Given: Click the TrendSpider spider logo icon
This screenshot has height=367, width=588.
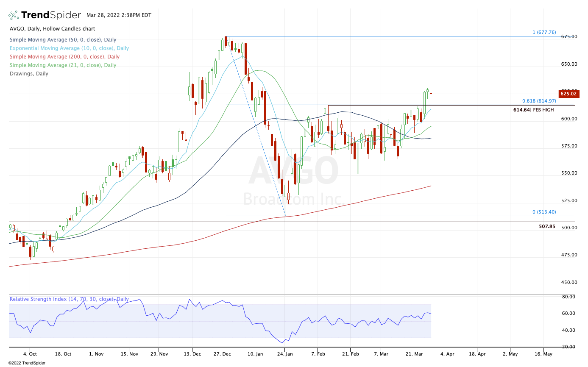Looking at the screenshot, I should pos(14,15).
